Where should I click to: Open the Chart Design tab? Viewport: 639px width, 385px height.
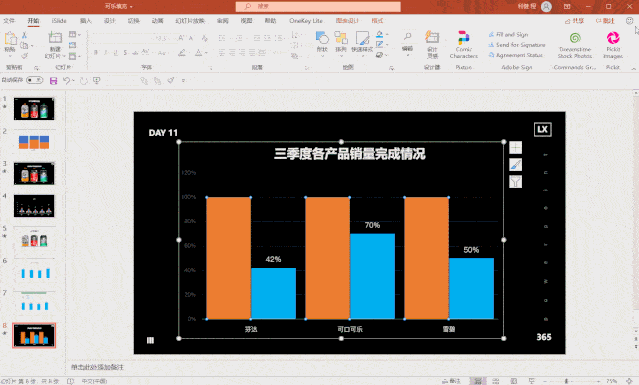point(347,20)
